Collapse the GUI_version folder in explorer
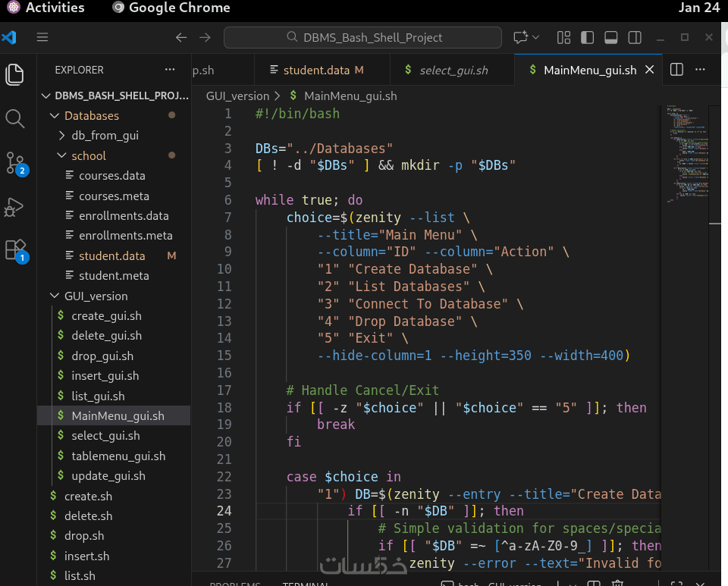This screenshot has height=586, width=728. click(96, 296)
